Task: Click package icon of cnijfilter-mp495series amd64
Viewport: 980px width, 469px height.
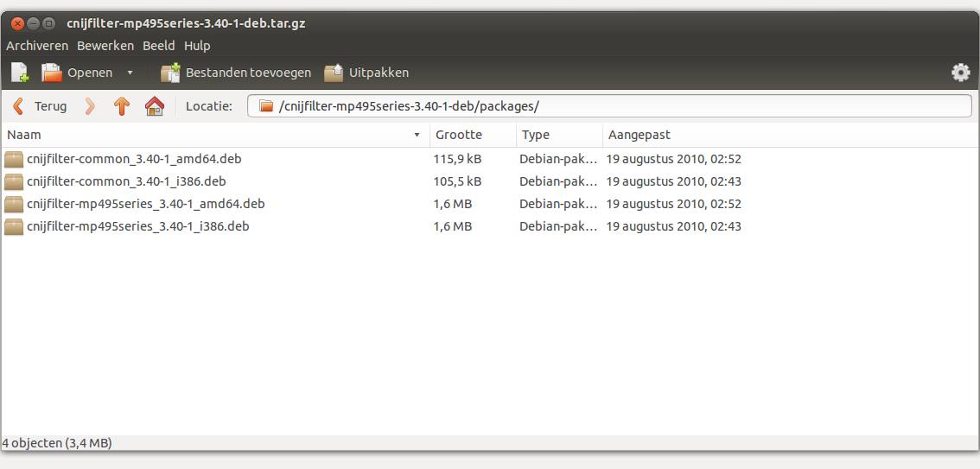Action: click(13, 204)
